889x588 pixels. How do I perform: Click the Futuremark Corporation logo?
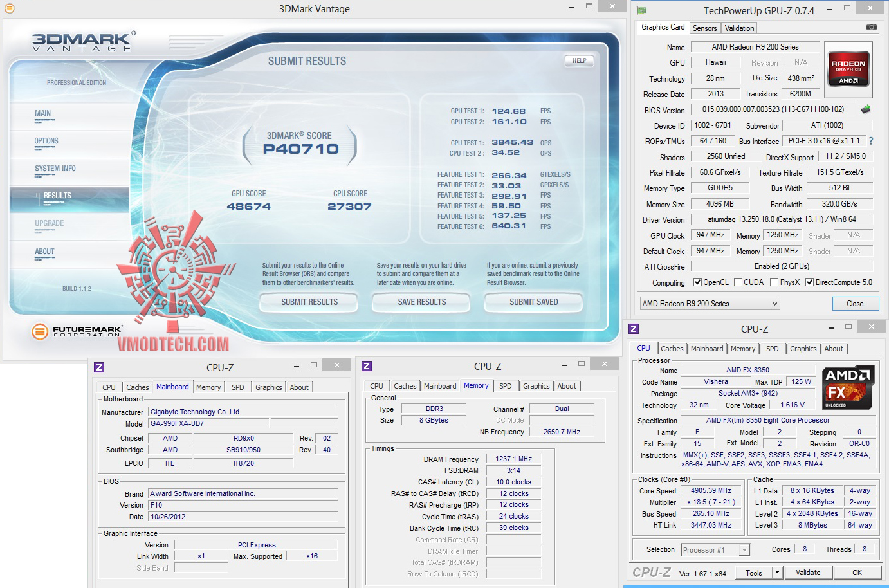pyautogui.click(x=76, y=331)
